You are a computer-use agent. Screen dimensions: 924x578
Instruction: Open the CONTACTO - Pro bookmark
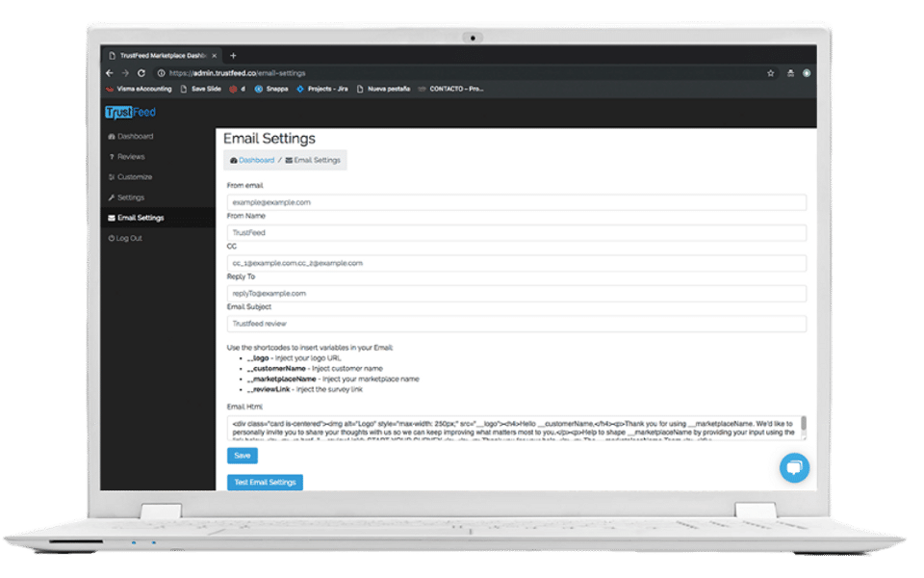click(451, 89)
